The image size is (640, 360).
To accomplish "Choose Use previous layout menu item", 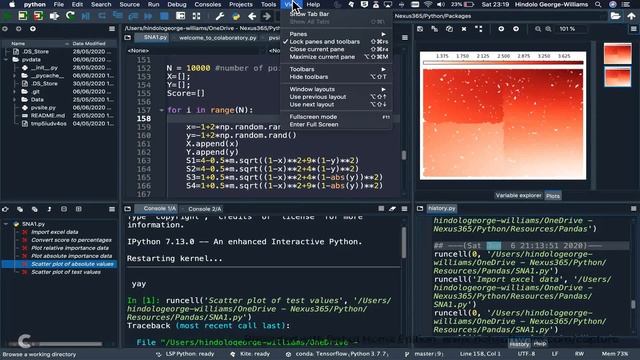I will pyautogui.click(x=336, y=97).
